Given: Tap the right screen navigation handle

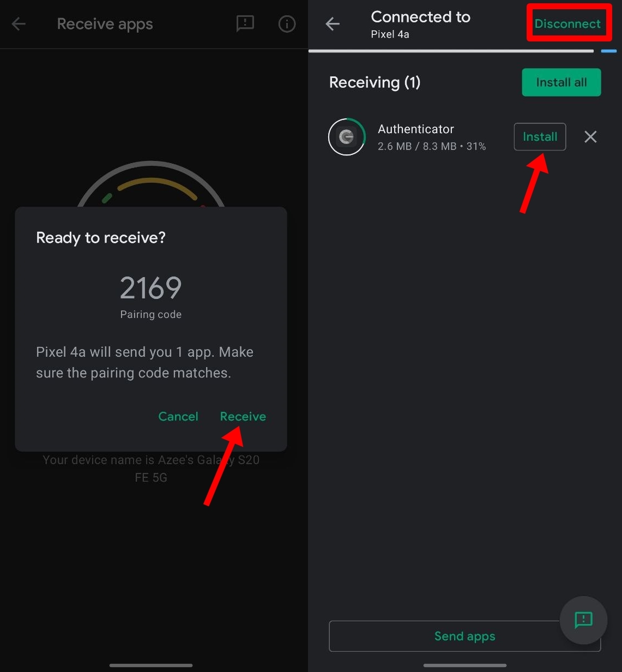Looking at the screenshot, I should (x=465, y=665).
